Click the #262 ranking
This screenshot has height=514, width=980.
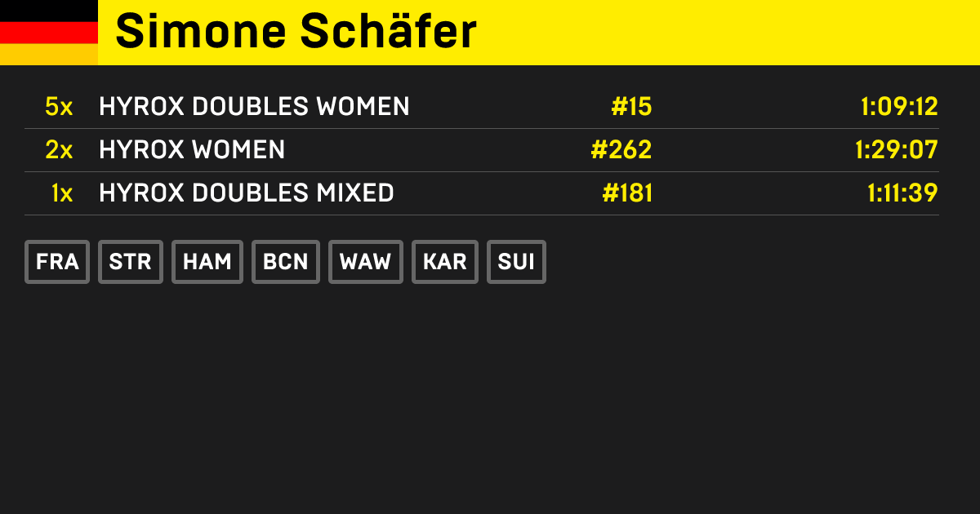coord(621,150)
